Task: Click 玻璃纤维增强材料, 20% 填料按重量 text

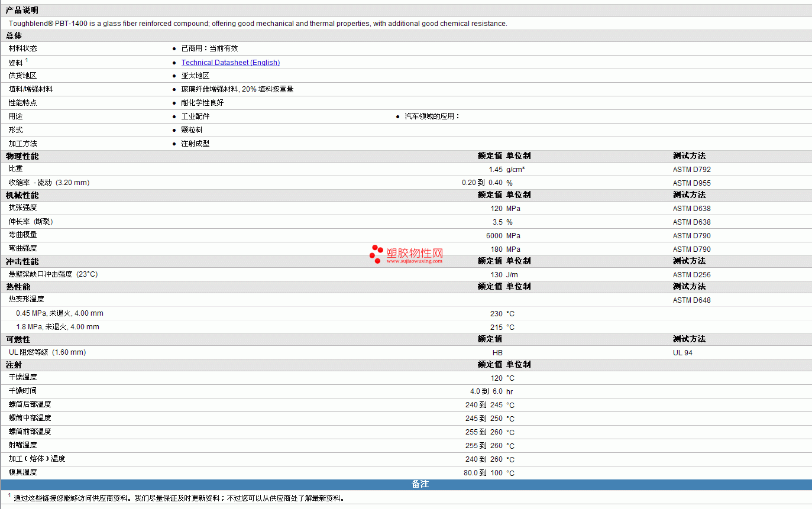Action: 237,89
